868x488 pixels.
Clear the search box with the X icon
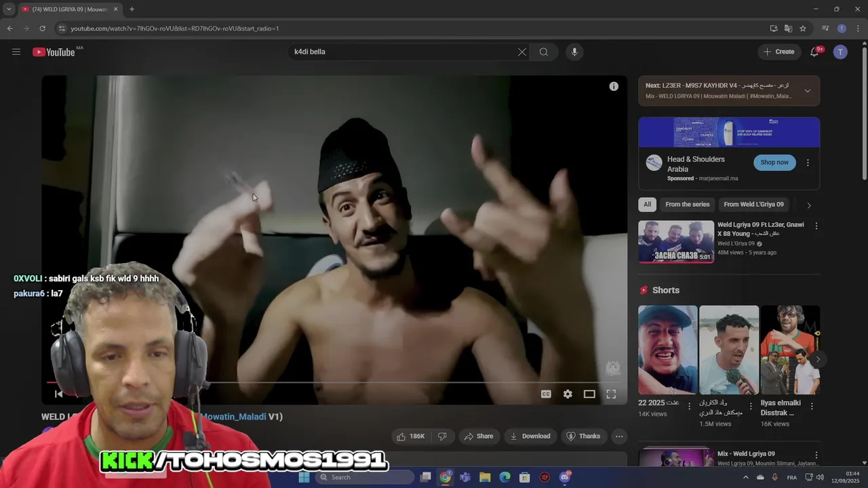522,52
